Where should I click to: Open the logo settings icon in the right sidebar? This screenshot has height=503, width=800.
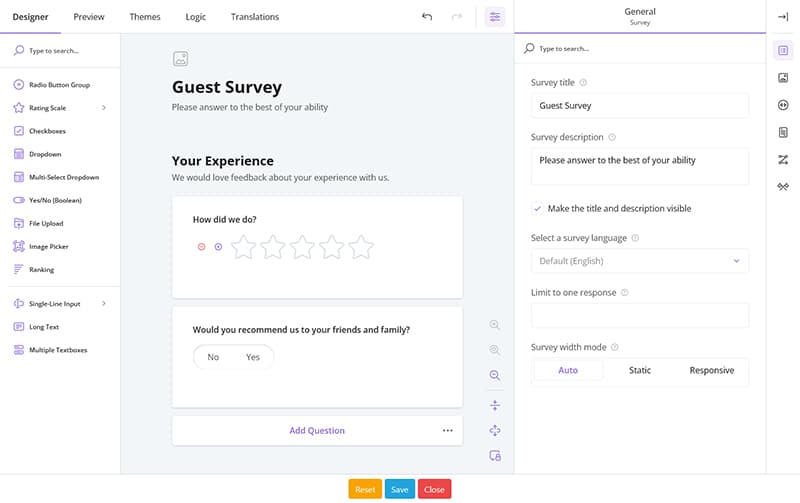[782, 78]
